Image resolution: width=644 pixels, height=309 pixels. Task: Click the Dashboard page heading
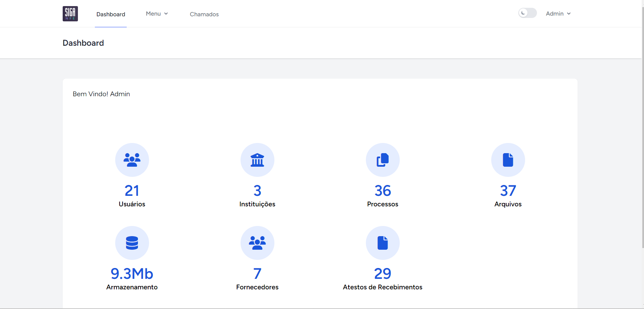tap(83, 43)
